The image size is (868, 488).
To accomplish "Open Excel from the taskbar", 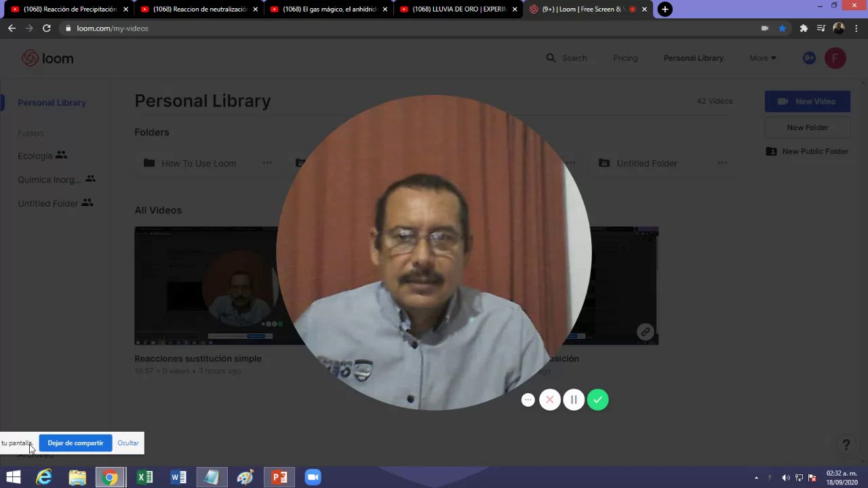I will pyautogui.click(x=145, y=477).
